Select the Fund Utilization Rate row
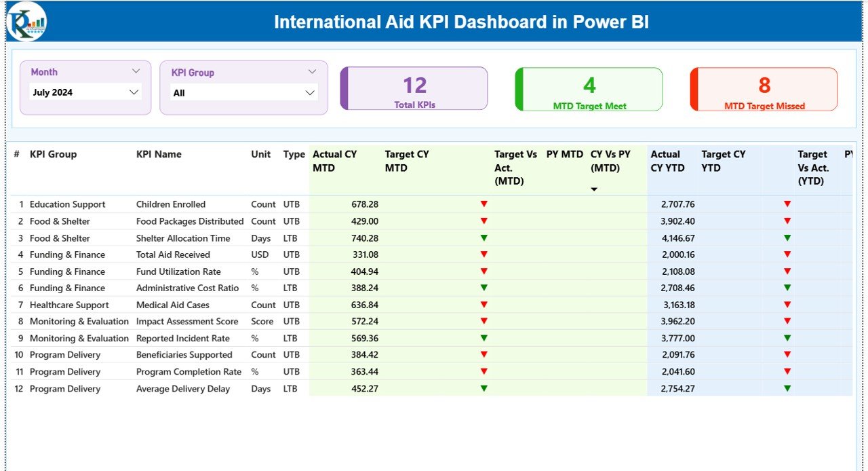Screen dimensions: 868x471 (178, 271)
